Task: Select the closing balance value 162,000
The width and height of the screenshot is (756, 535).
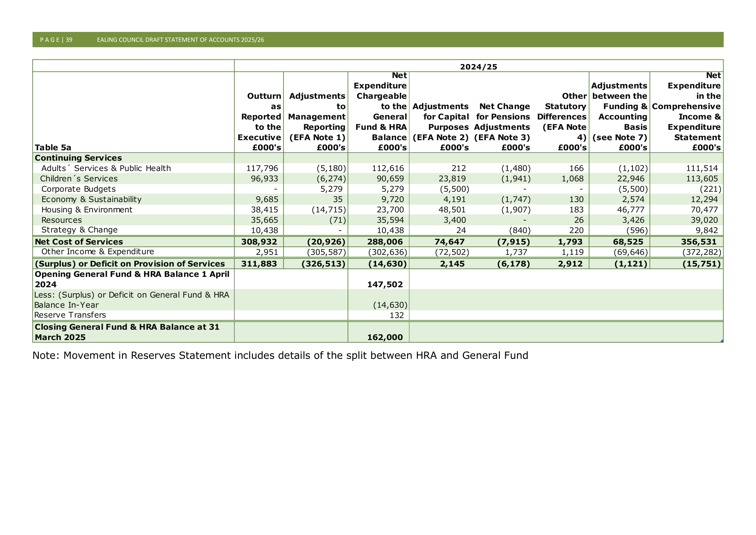Action: point(385,337)
